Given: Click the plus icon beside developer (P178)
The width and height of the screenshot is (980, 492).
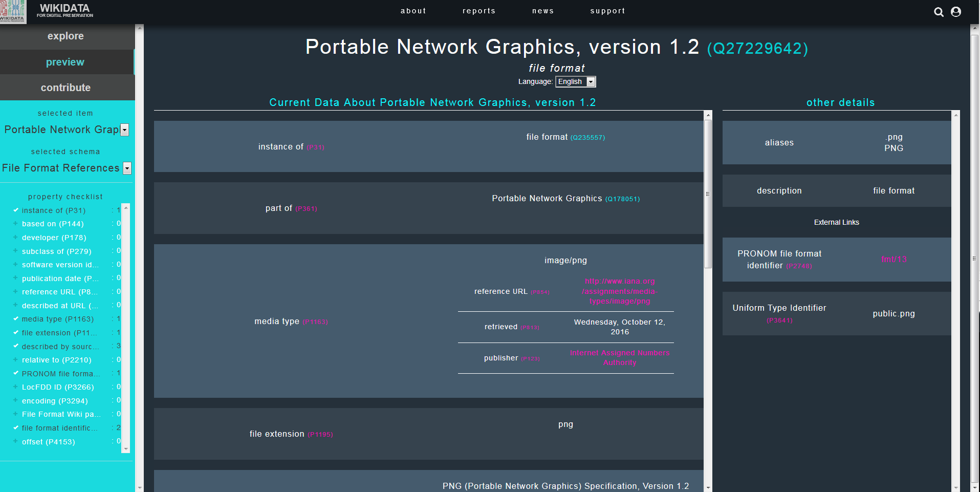Looking at the screenshot, I should tap(15, 238).
